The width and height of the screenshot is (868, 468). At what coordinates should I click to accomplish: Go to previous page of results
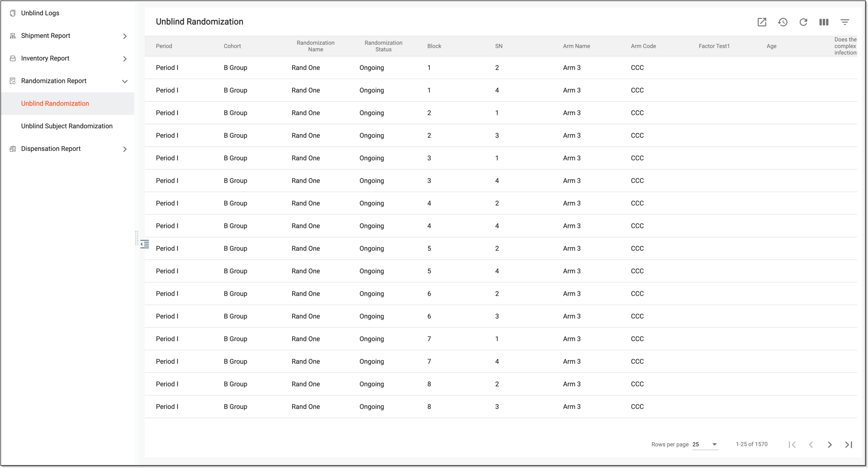tap(811, 444)
